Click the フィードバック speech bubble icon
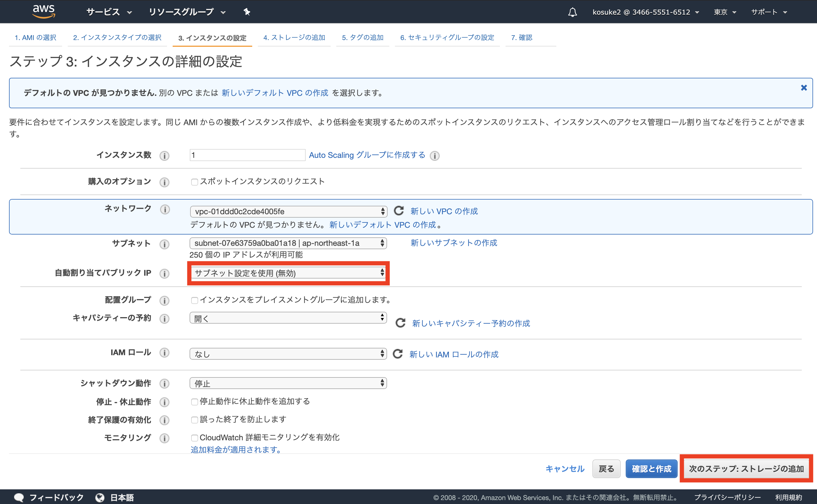Viewport: 817px width, 504px height. coord(19,497)
